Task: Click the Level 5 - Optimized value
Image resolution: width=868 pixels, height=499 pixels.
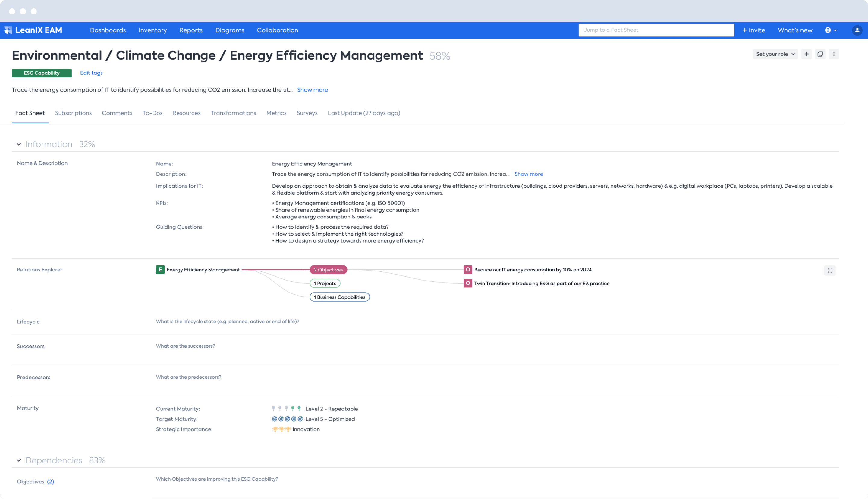Action: pyautogui.click(x=330, y=419)
